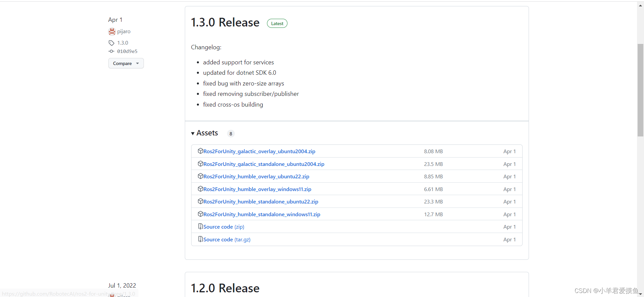Image resolution: width=644 pixels, height=297 pixels.
Task: Download Ros2ForUnity_humble_standalone_windows11.zip
Action: (x=262, y=215)
